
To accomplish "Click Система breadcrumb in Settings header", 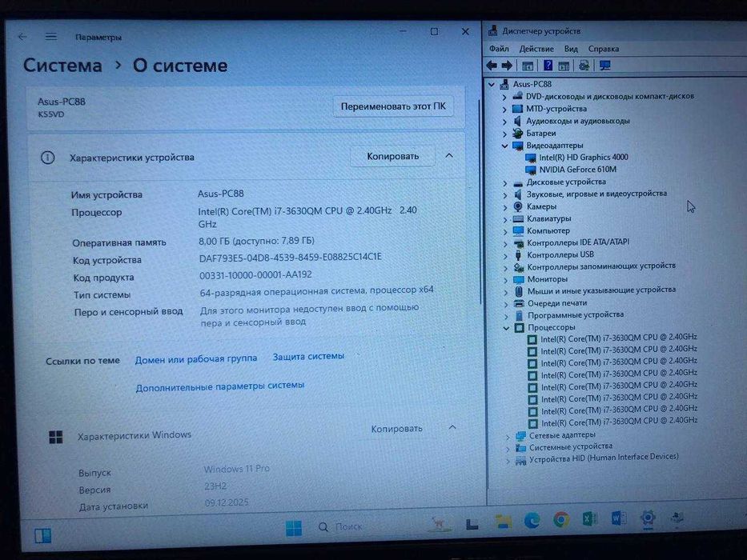I will 62,66.
